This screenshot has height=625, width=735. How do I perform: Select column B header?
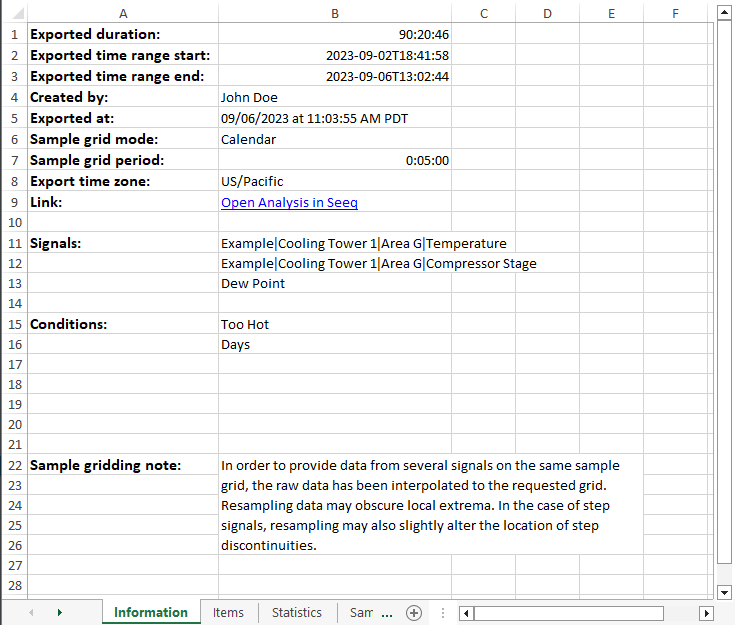click(334, 13)
